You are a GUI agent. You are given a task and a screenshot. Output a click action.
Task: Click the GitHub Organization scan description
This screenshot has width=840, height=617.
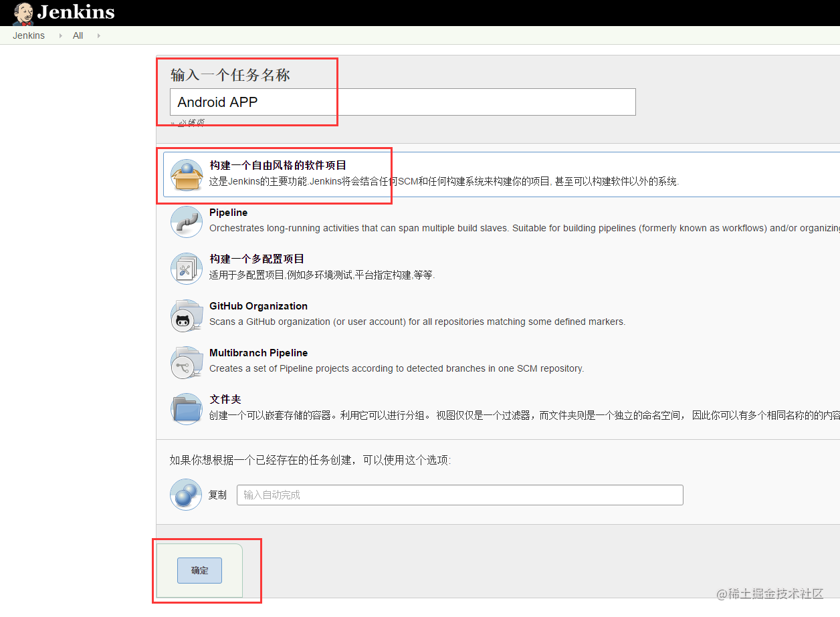pos(417,322)
